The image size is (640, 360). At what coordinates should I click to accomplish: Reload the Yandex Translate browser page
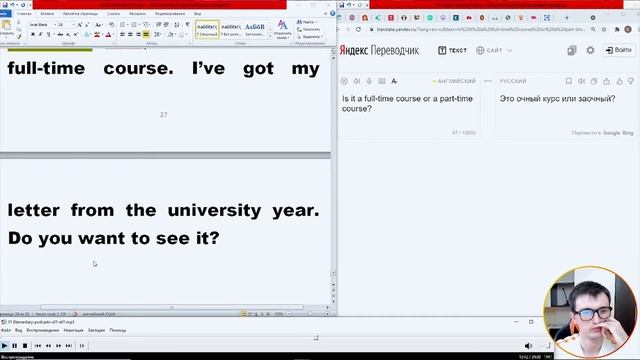pyautogui.click(x=358, y=29)
